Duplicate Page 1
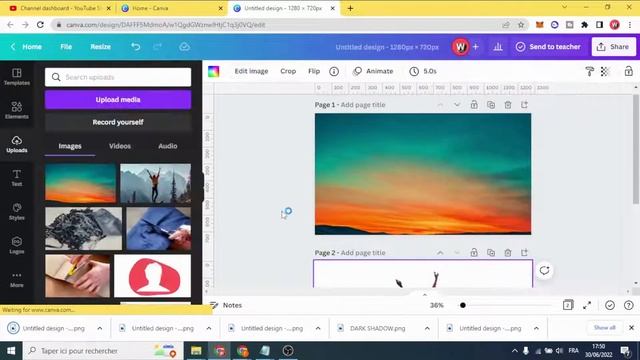The image size is (640, 360). 491,105
